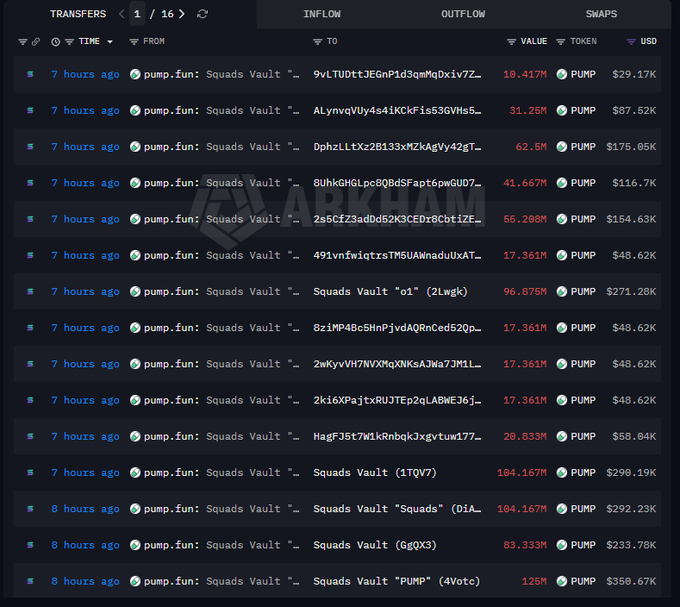
Task: Open the Squads Vault (GgQX3) recipient
Action: pos(375,545)
